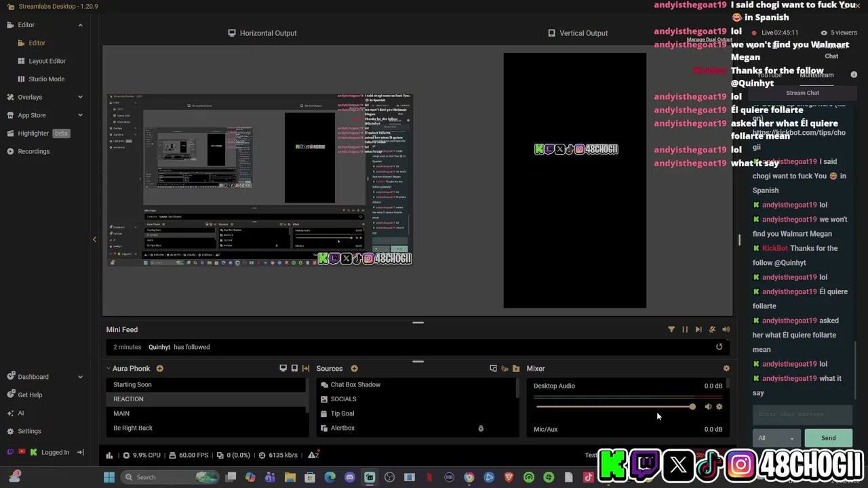Open File Explorer in taskbar

pyautogui.click(x=290, y=477)
